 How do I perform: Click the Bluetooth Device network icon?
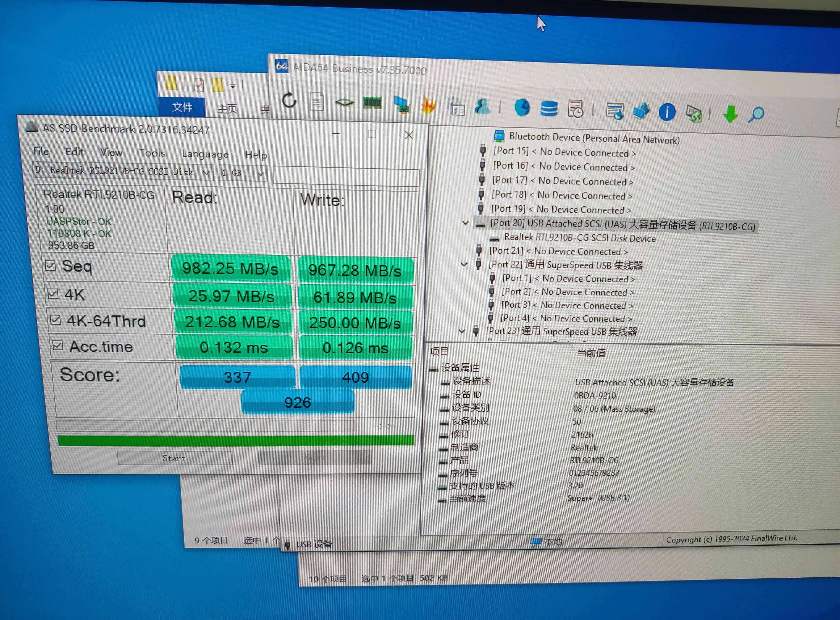pos(499,136)
